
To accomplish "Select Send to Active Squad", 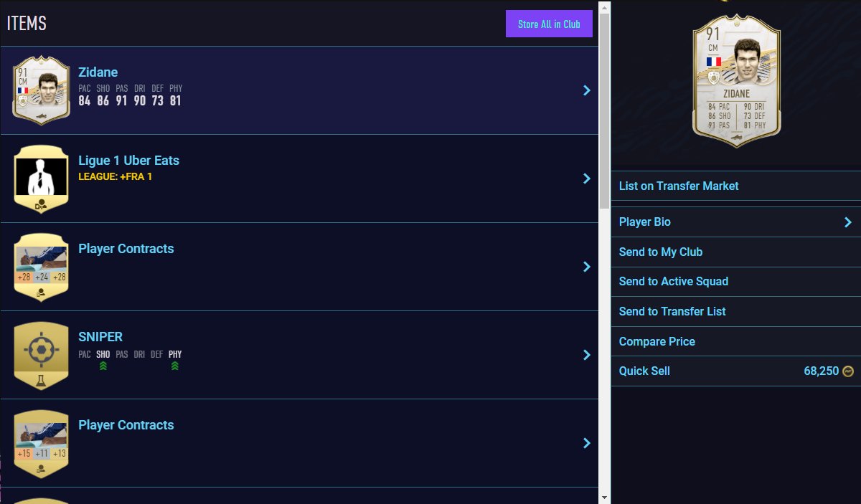I will pyautogui.click(x=735, y=282).
